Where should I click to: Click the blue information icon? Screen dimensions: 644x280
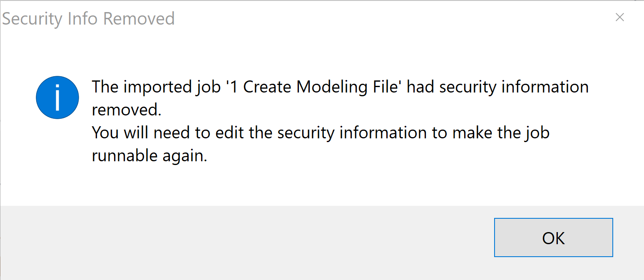click(57, 97)
